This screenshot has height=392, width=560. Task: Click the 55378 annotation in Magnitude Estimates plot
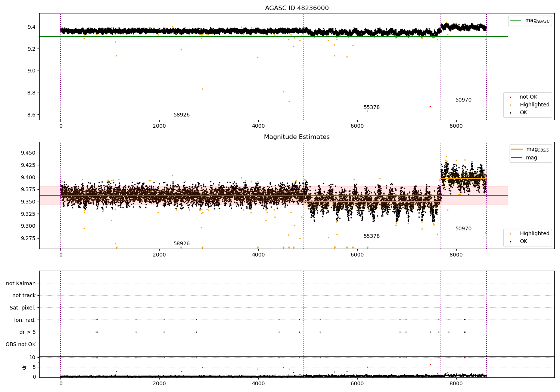pyautogui.click(x=371, y=236)
